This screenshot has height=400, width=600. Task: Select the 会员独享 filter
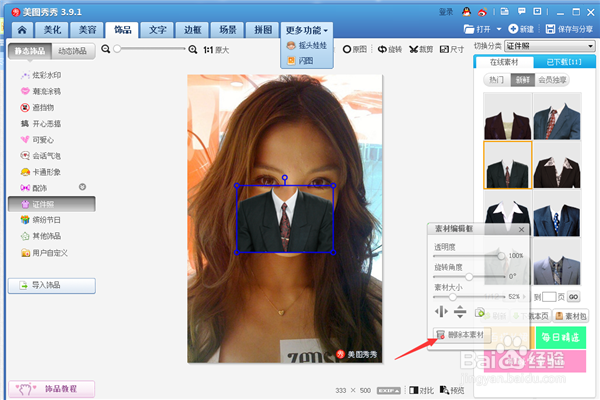point(552,80)
